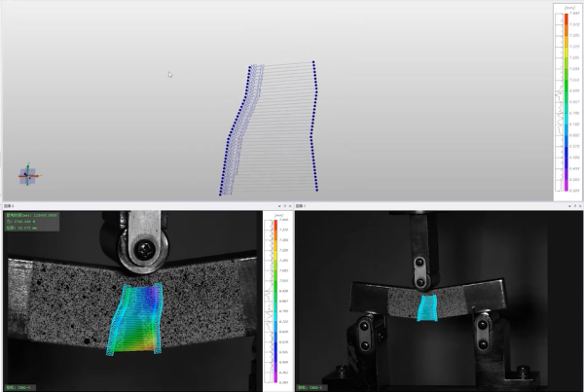Click the camera label at bottom of left image
Viewport: 584px width, 392px height.
point(18,387)
